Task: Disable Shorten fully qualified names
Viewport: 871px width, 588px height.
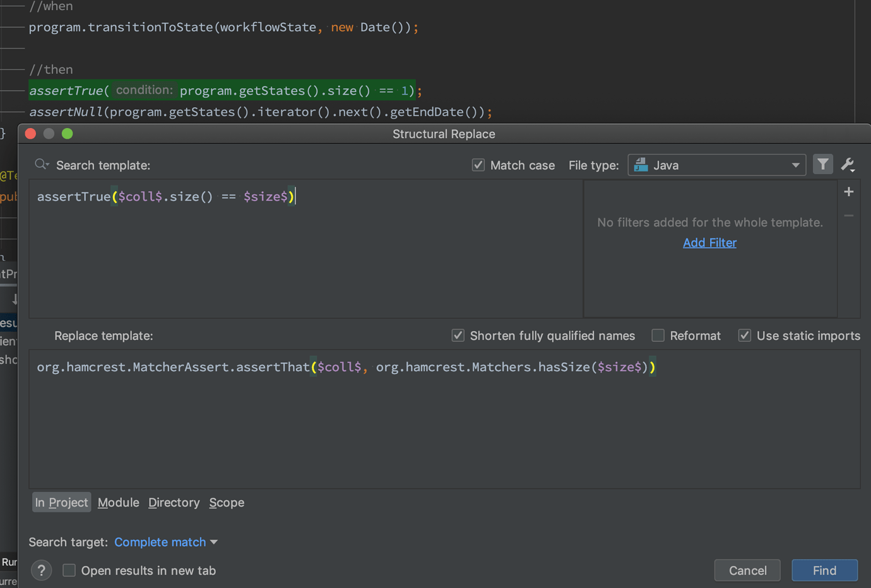Action: click(458, 336)
